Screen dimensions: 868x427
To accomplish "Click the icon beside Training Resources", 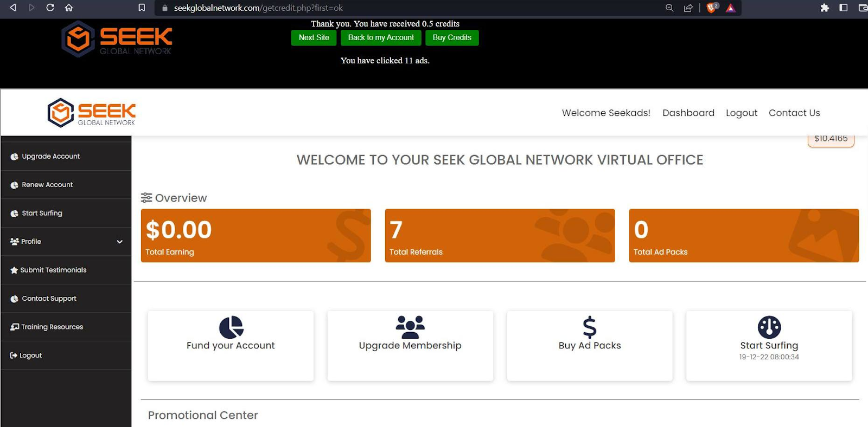I will click(x=15, y=327).
